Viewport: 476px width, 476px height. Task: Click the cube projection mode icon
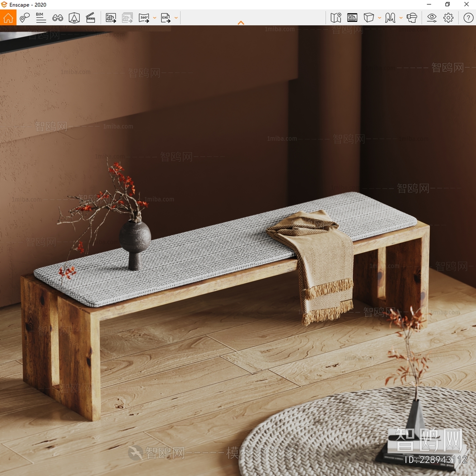369,18
